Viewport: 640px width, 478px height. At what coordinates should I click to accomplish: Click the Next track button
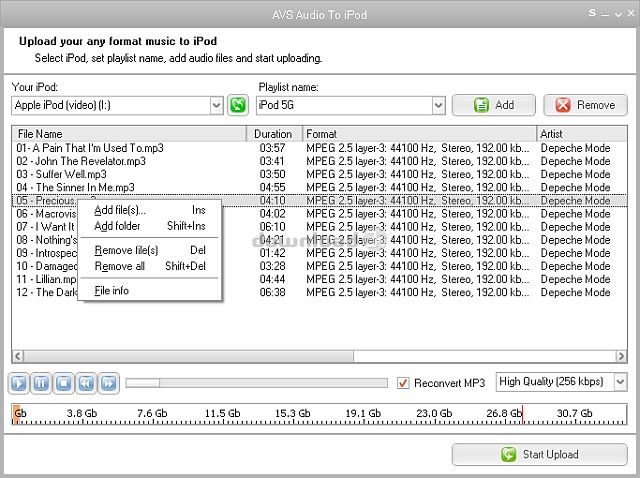coord(109,383)
